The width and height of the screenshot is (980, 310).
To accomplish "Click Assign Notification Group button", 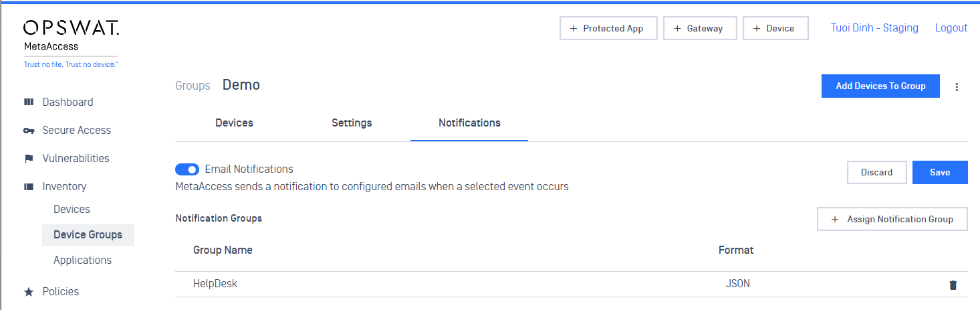I will pyautogui.click(x=892, y=219).
